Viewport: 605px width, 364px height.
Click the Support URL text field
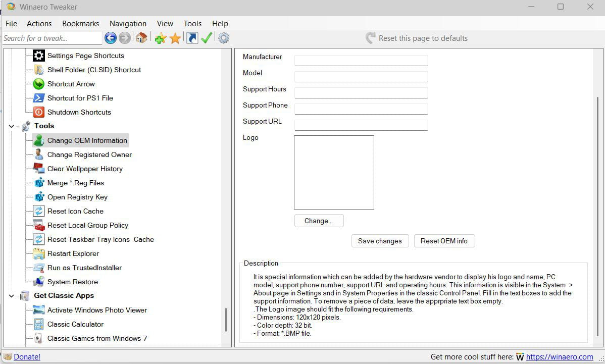pos(361,125)
